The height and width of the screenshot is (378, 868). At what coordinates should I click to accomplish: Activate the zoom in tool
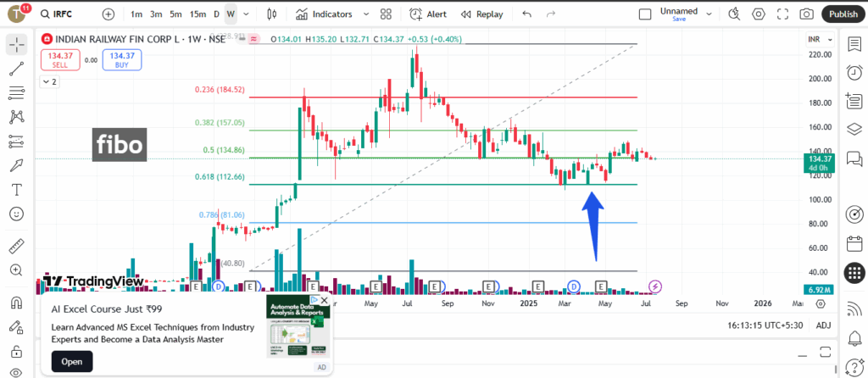[x=17, y=270]
